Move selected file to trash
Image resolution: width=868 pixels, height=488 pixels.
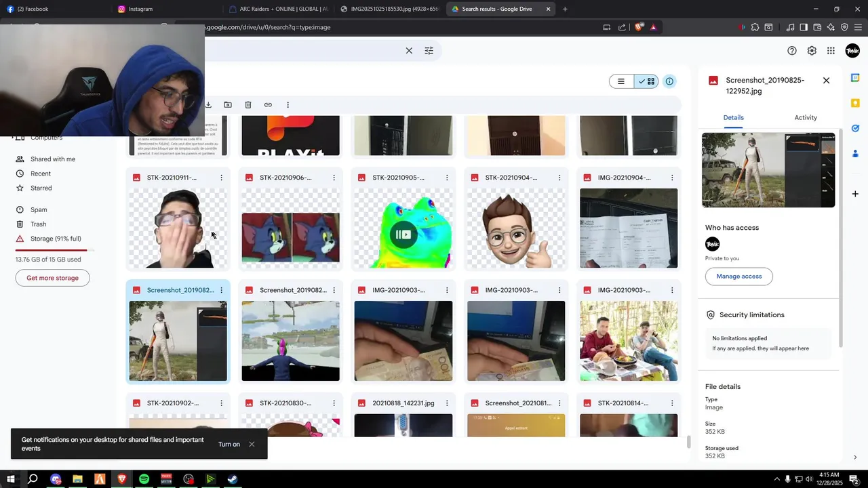(x=248, y=105)
